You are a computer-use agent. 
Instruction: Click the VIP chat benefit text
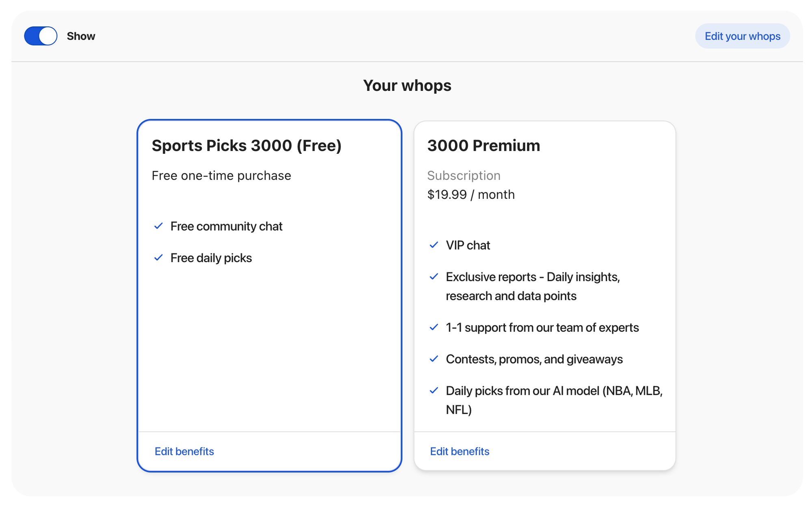pos(468,245)
